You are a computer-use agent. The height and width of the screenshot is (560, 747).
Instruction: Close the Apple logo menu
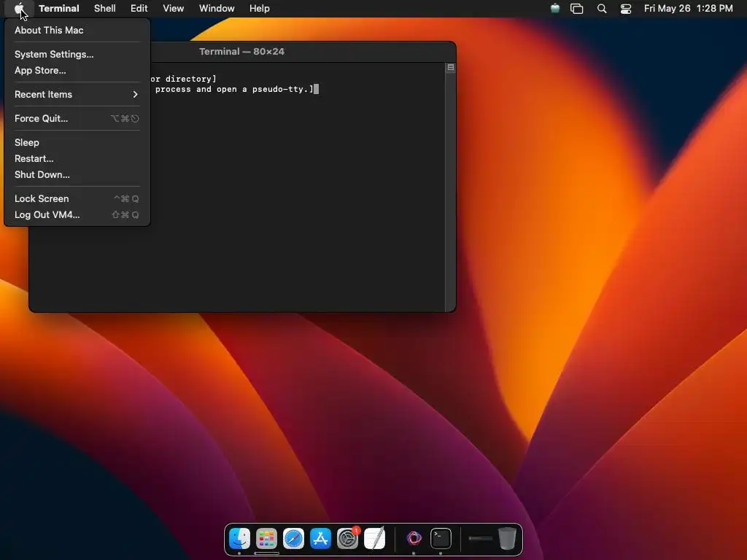[19, 9]
